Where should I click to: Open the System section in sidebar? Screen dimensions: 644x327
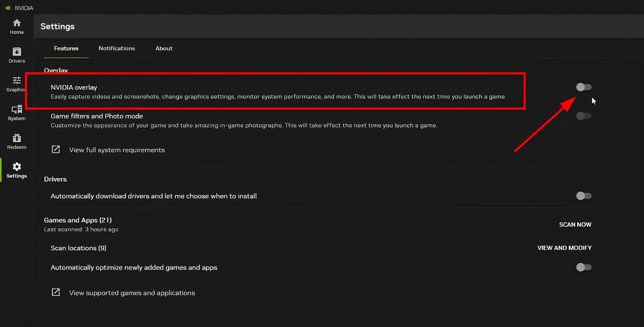[16, 113]
